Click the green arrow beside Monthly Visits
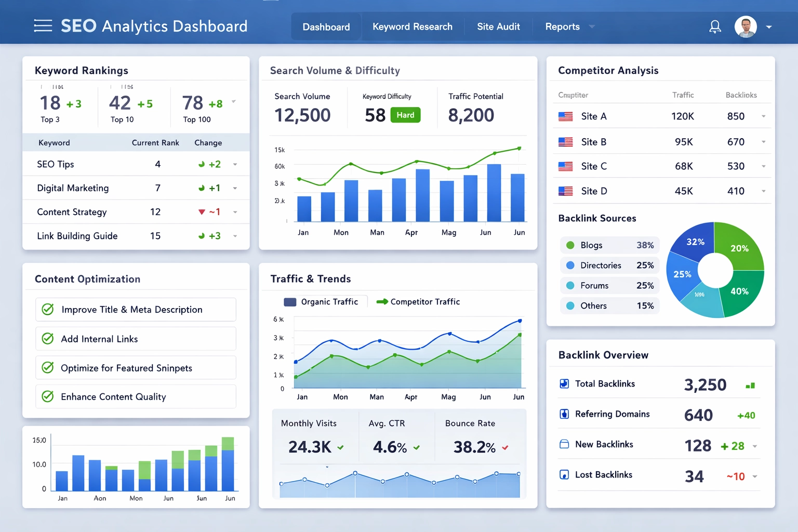Screen dimensions: 798x532 341,448
